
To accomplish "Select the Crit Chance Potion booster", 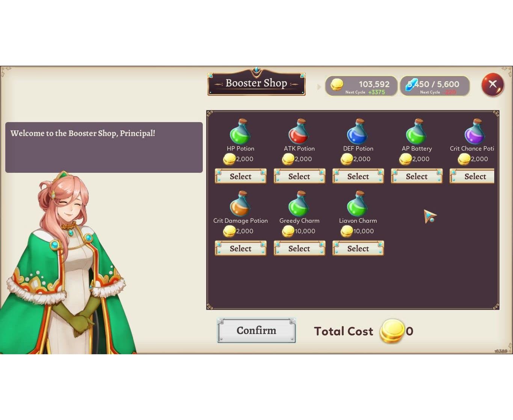I will pyautogui.click(x=472, y=176).
